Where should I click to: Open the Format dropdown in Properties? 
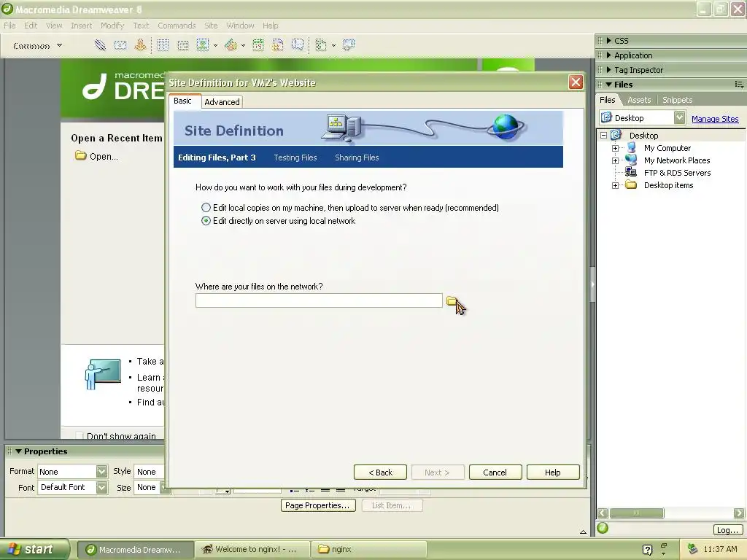click(101, 472)
